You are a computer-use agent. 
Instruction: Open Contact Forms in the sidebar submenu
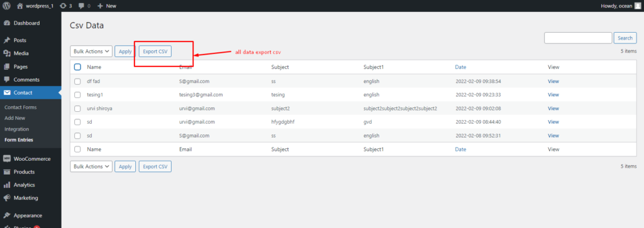[x=21, y=107]
